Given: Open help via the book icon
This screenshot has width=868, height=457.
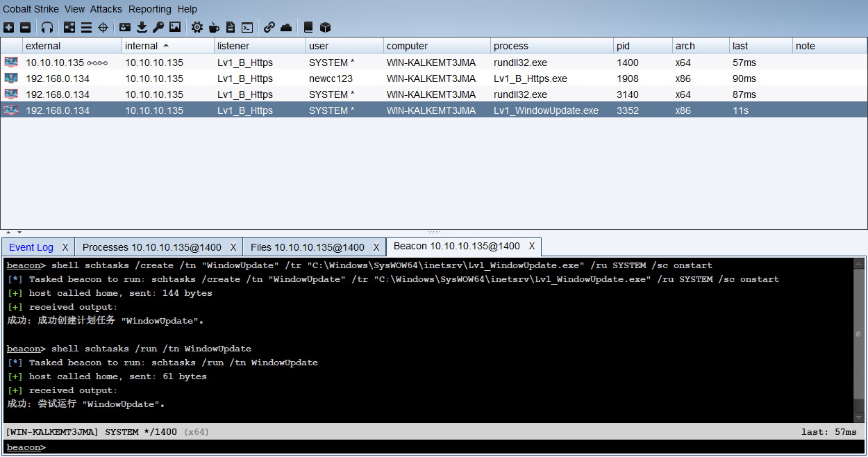Looking at the screenshot, I should [308, 27].
